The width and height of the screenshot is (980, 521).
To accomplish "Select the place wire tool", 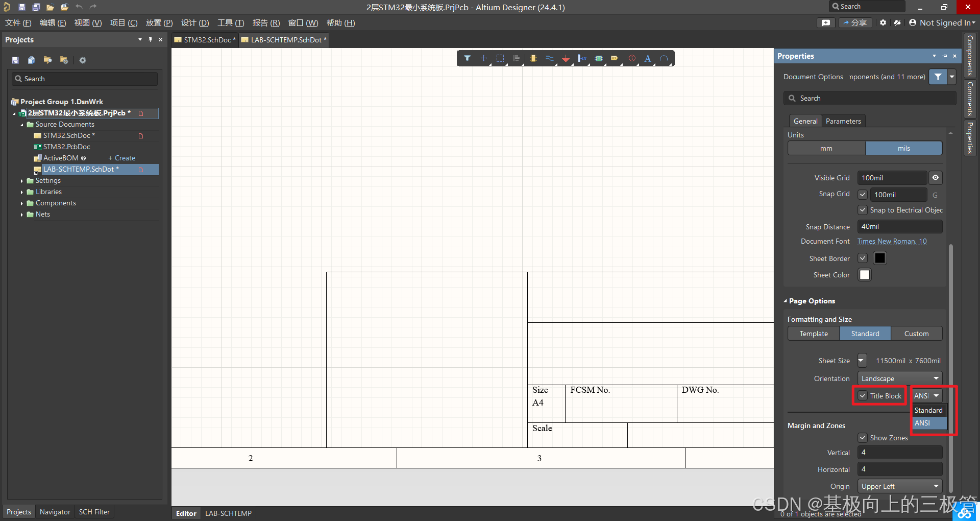I will pos(550,58).
